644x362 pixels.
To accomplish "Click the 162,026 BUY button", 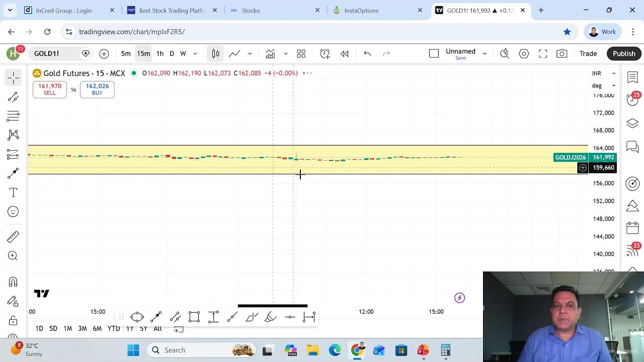I will (x=97, y=89).
